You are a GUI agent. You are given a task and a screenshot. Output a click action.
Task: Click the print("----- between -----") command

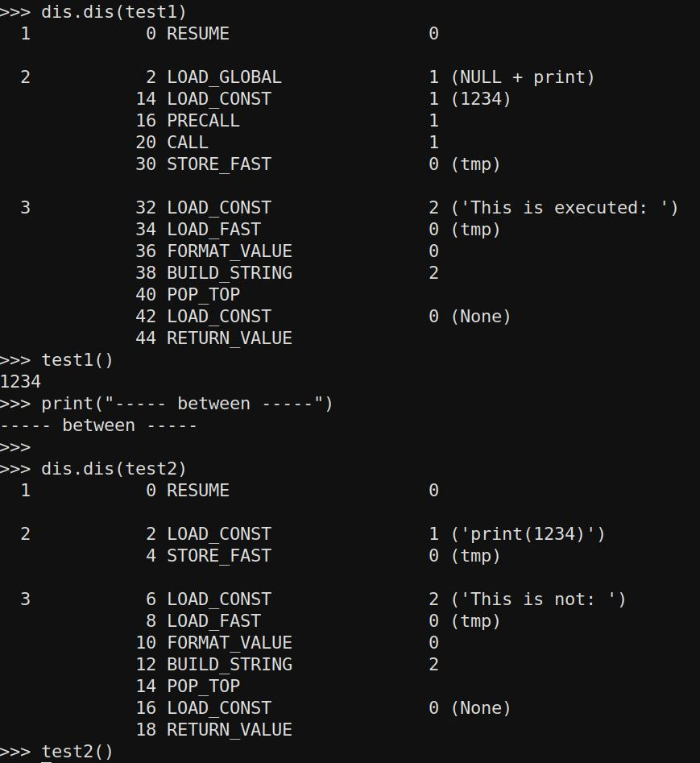(187, 404)
